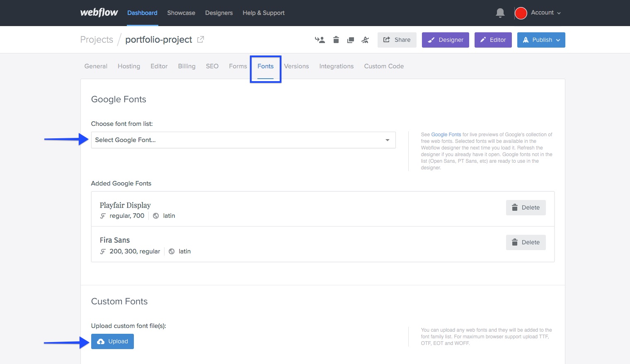Click the Fira Sans font name
The width and height of the screenshot is (630, 364).
(115, 240)
